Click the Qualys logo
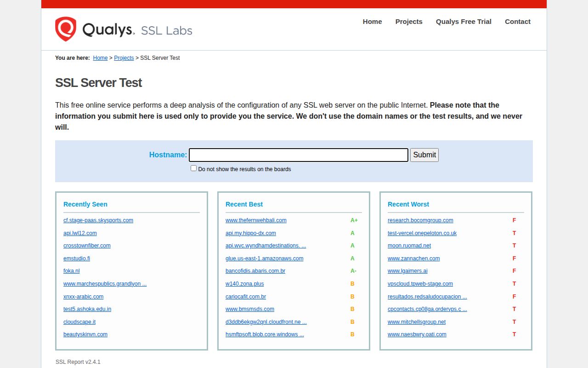Screen dimensions: 588x368 (123, 29)
